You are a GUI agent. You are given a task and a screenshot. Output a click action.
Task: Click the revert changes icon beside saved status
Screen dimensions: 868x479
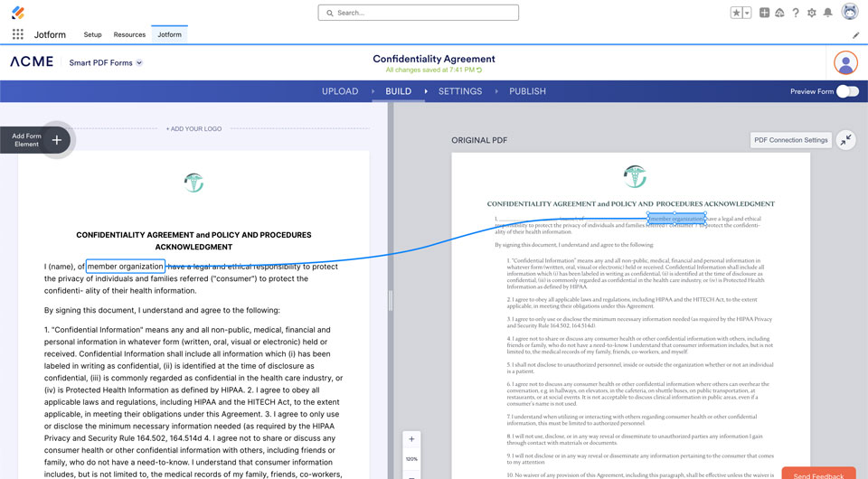(479, 70)
